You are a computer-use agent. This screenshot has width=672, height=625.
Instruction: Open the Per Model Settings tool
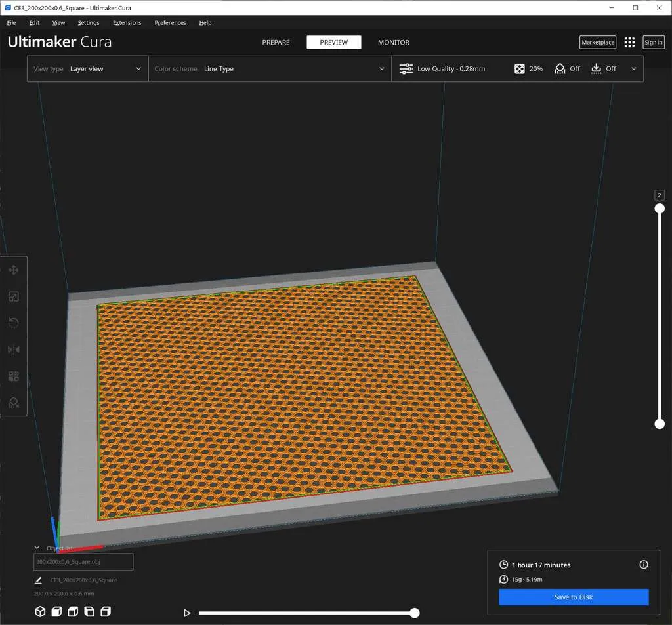(13, 376)
